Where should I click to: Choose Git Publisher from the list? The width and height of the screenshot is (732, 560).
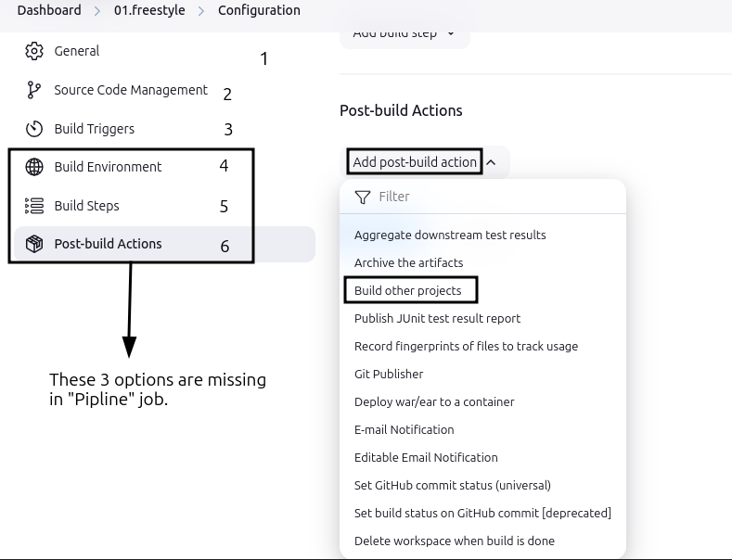click(x=389, y=374)
